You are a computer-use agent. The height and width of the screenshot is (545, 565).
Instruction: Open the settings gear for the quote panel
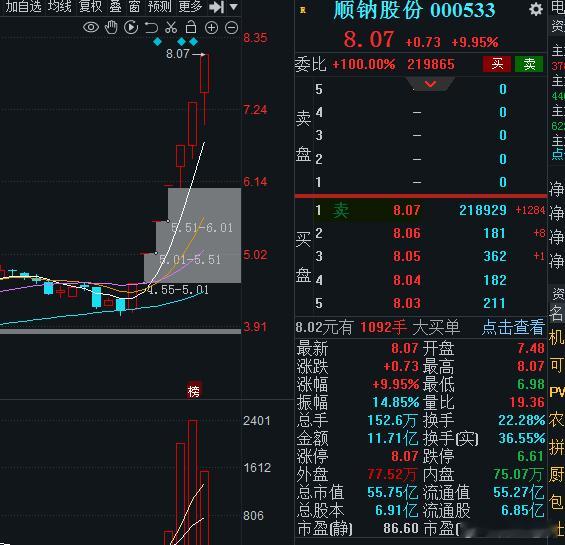pyautogui.click(x=536, y=9)
